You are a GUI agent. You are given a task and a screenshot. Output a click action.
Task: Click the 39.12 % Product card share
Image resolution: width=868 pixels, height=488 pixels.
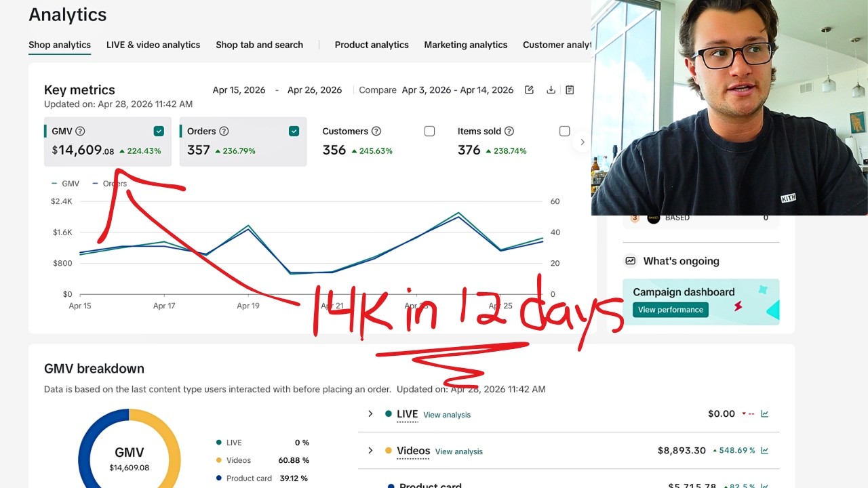(x=294, y=478)
